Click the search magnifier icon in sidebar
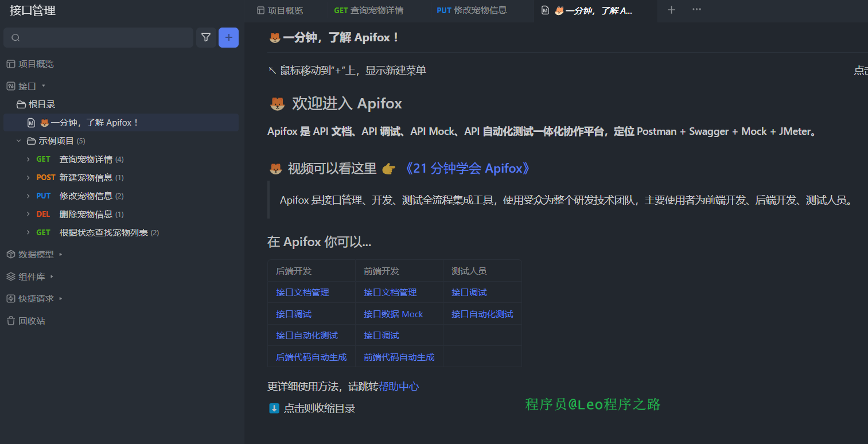Image resolution: width=868 pixels, height=444 pixels. [x=15, y=38]
